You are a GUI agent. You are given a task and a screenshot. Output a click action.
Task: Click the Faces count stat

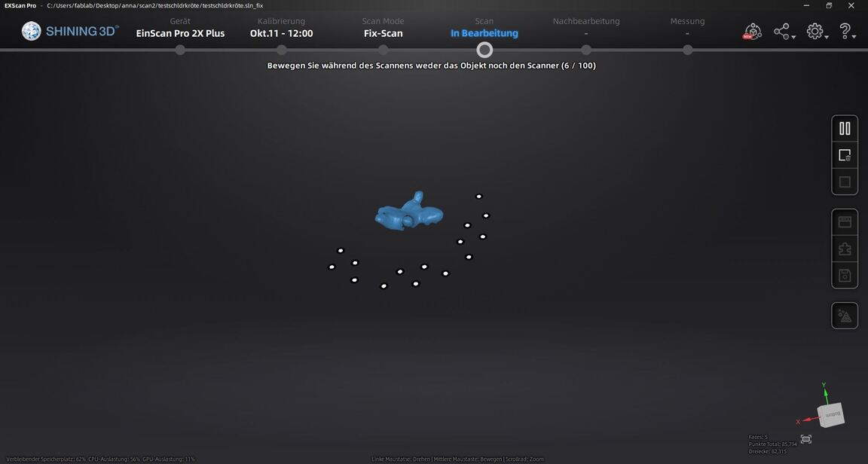click(x=758, y=437)
